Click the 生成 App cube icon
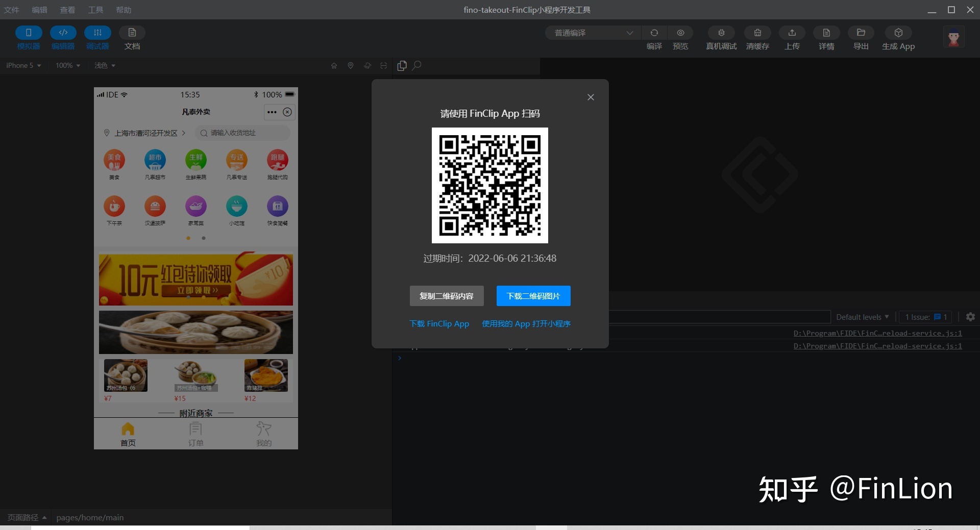The height and width of the screenshot is (530, 980). tap(898, 33)
